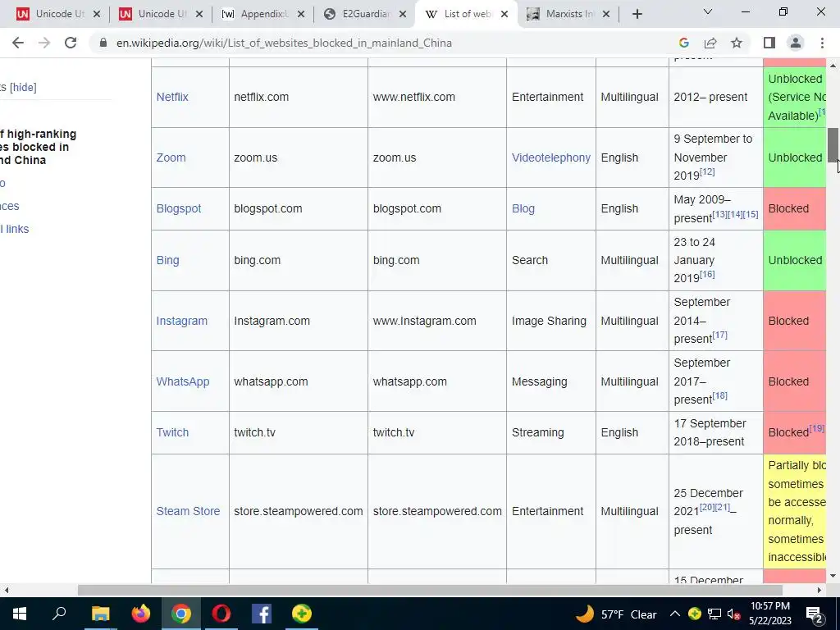Close the second Unicode Utilities tab
The height and width of the screenshot is (630, 840).
tap(199, 15)
